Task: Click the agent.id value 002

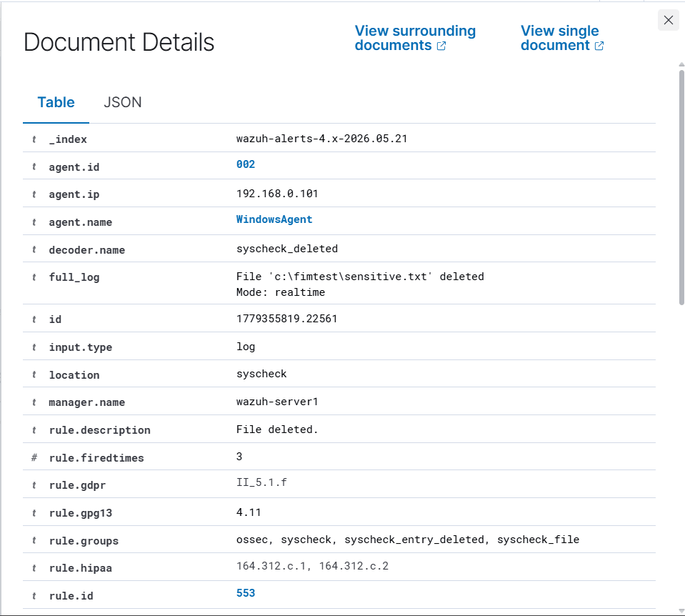Action: click(246, 164)
